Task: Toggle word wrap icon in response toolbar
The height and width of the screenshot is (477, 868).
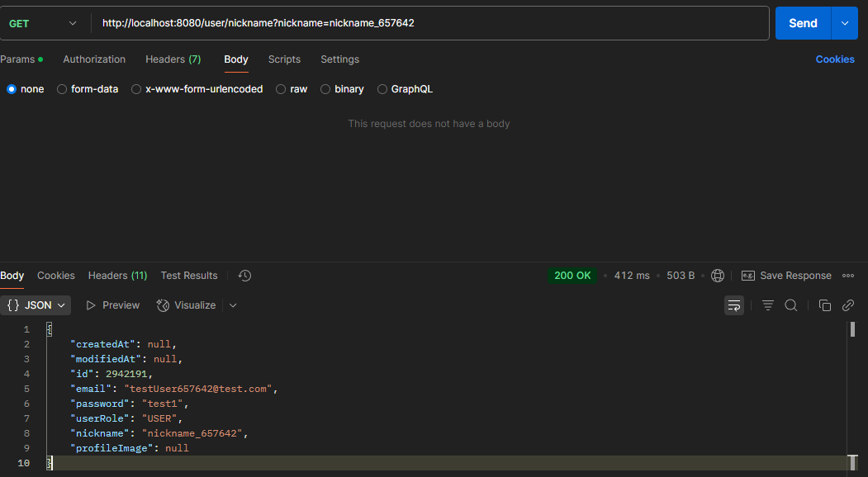Action: pyautogui.click(x=734, y=305)
